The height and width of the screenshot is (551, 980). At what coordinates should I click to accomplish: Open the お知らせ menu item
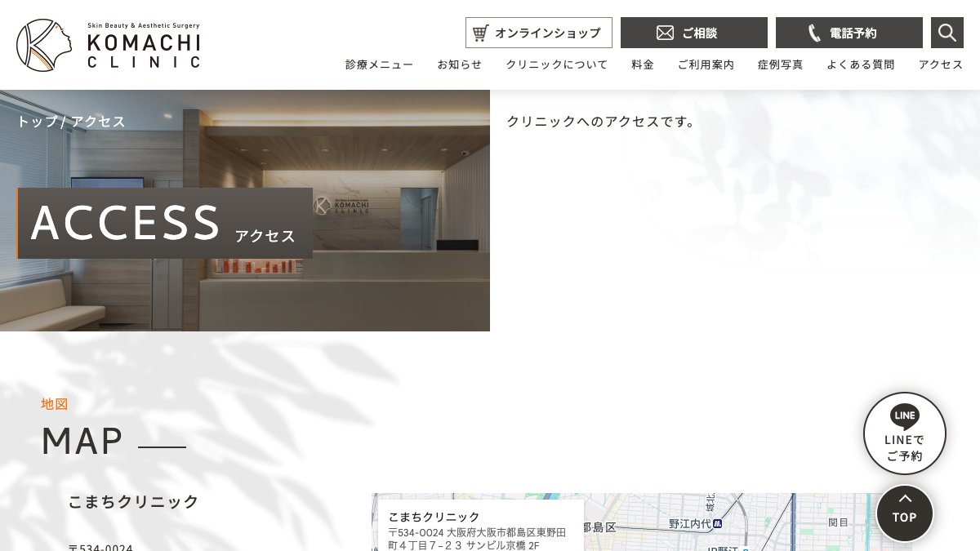click(x=460, y=64)
